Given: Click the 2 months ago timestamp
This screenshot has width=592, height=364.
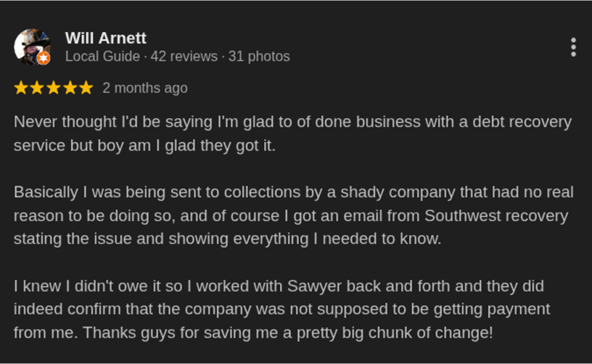Looking at the screenshot, I should [x=145, y=88].
